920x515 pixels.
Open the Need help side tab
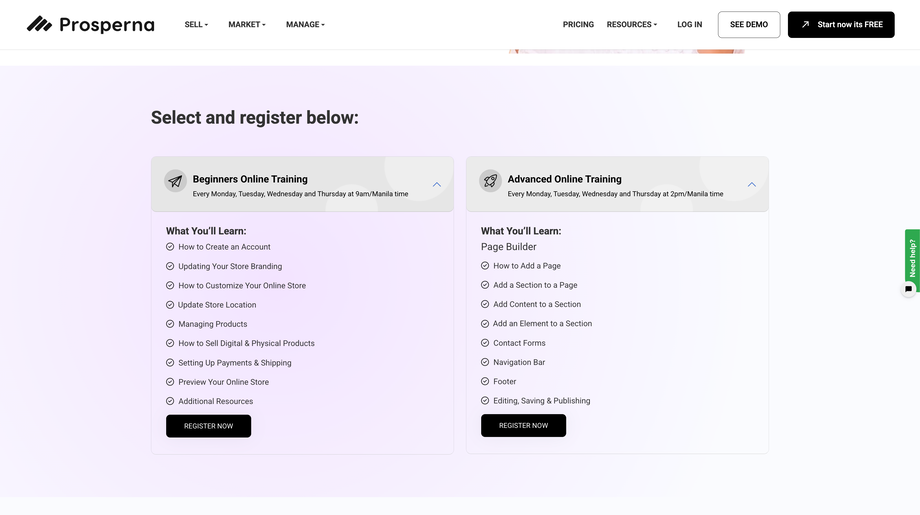pyautogui.click(x=912, y=257)
